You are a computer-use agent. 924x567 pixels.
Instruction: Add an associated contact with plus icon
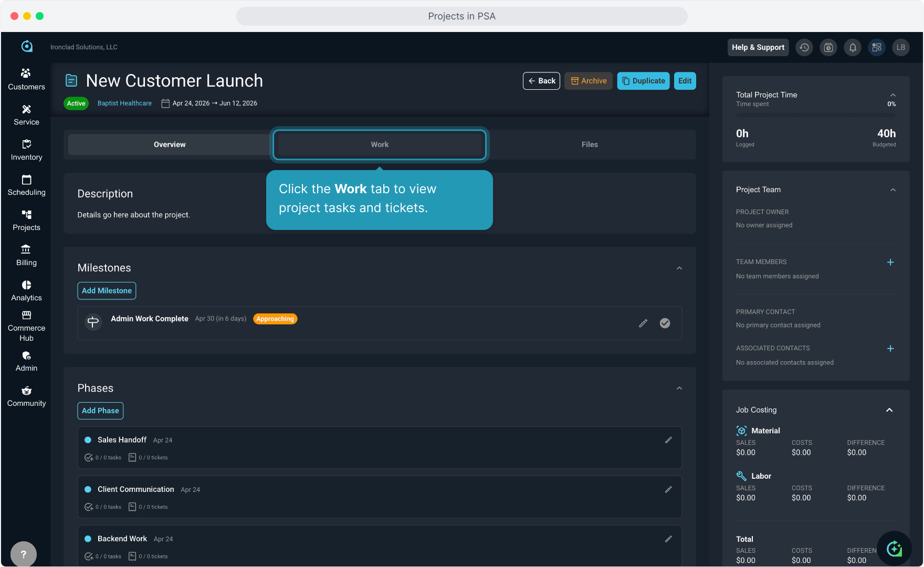point(890,349)
